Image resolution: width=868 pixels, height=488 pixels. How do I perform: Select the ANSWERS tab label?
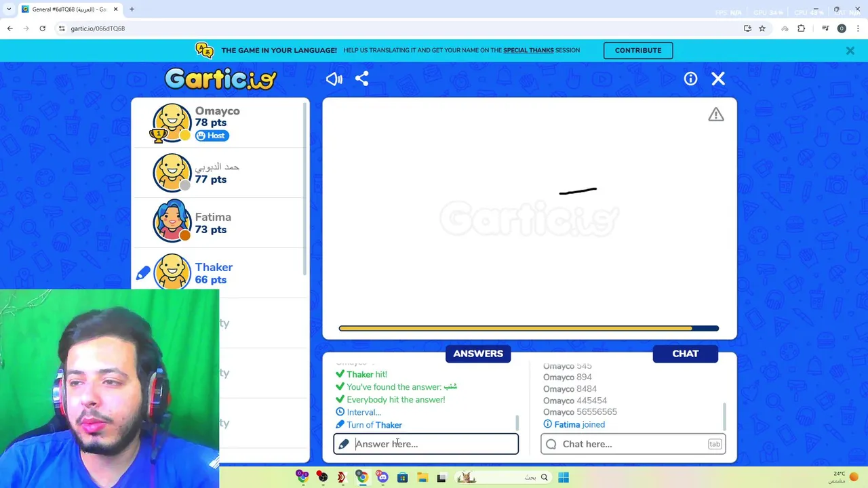(478, 354)
